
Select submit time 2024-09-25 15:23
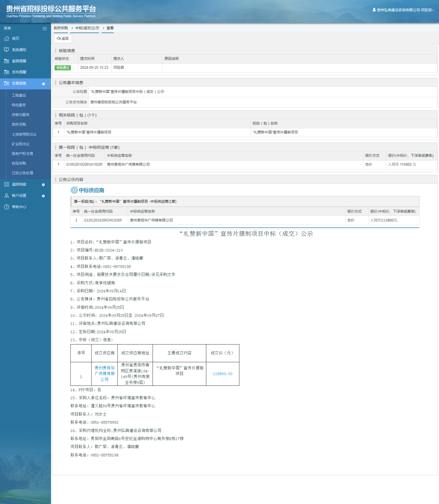tap(94, 68)
